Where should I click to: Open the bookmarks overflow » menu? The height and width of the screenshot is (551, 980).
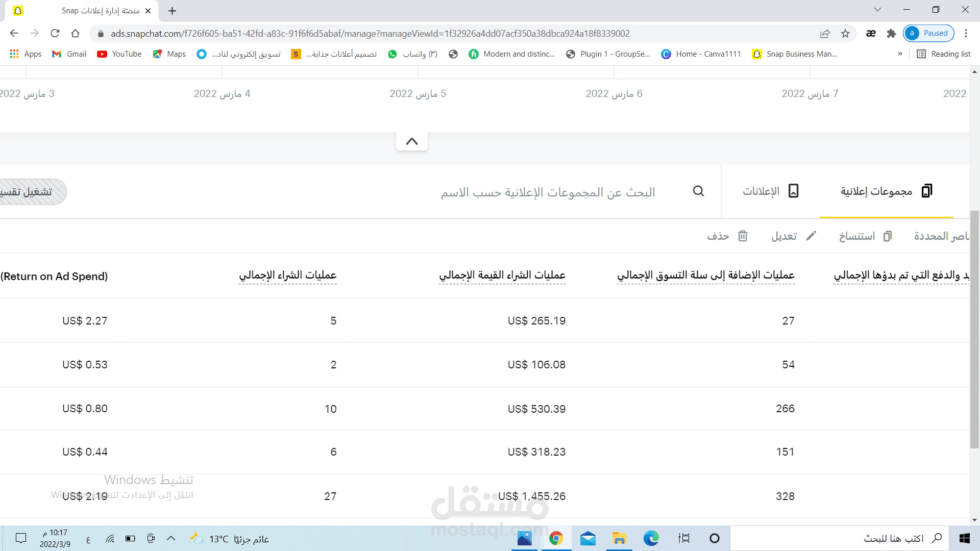click(900, 54)
